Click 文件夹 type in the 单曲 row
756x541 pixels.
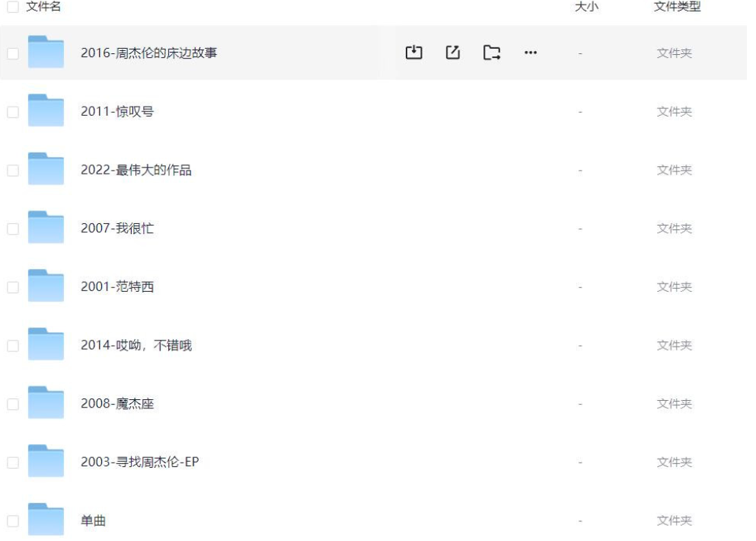pyautogui.click(x=674, y=520)
